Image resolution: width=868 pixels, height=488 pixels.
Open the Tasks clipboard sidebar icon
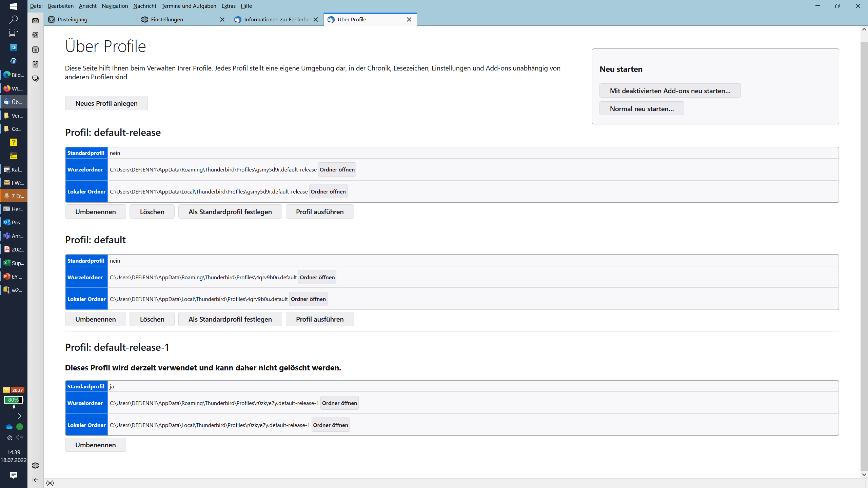tap(35, 64)
